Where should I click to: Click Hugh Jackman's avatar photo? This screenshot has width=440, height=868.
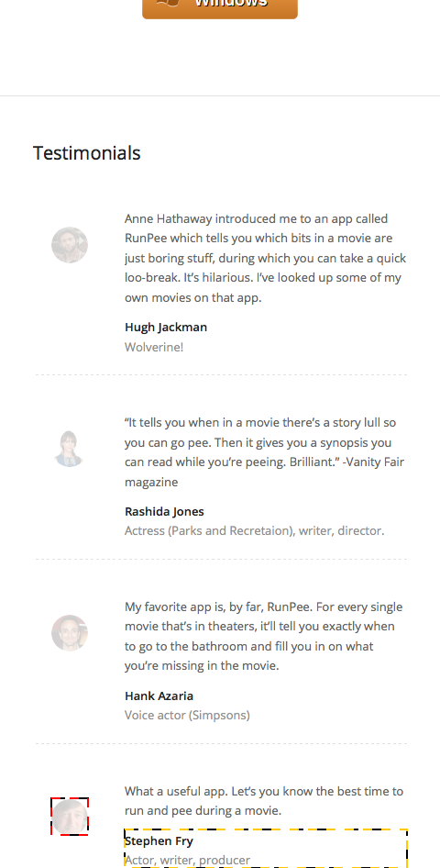(70, 245)
